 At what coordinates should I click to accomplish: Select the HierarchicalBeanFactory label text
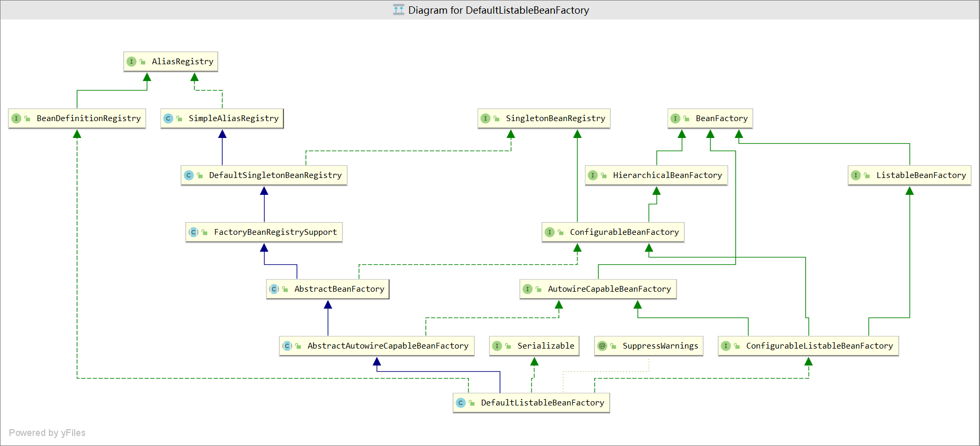[668, 175]
